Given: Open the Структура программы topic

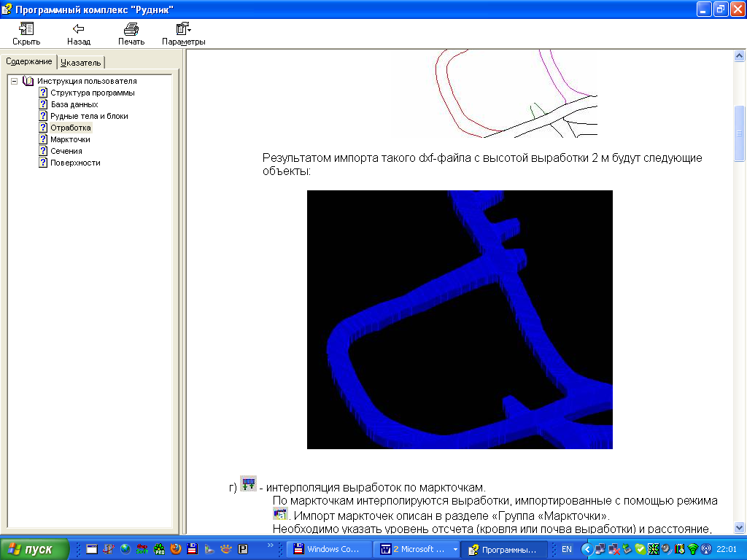Looking at the screenshot, I should click(92, 93).
